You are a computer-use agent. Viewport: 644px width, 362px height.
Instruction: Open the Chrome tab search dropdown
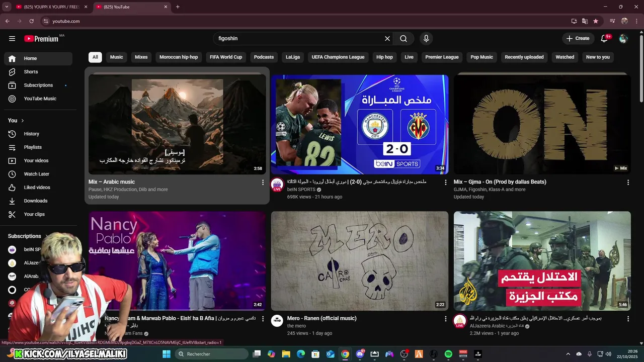[7, 7]
